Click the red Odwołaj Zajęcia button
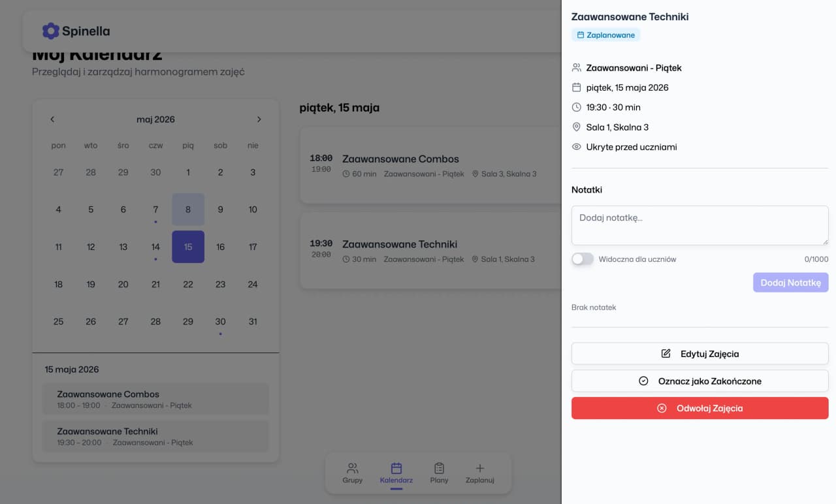 699,408
